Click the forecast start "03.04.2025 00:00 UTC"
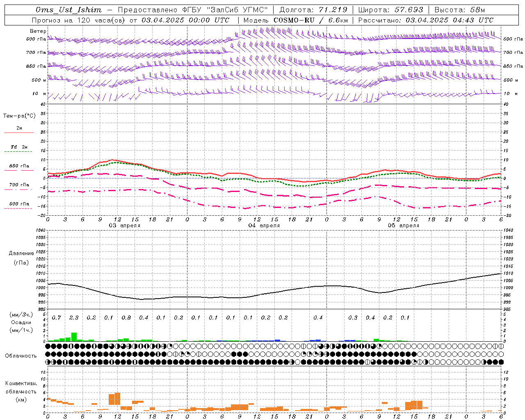 tap(185, 20)
